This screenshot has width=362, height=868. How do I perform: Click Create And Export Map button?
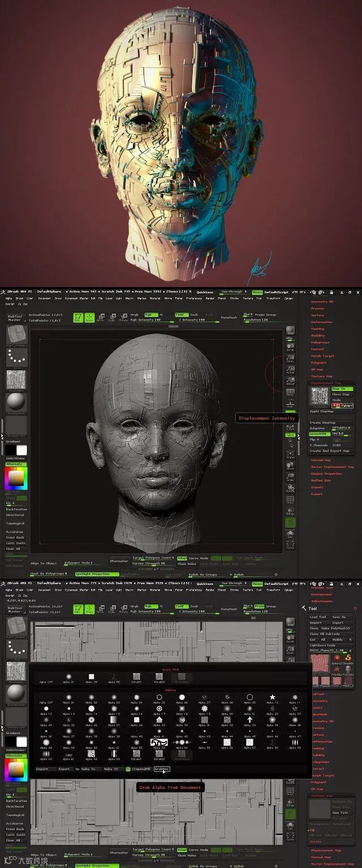coord(330,451)
